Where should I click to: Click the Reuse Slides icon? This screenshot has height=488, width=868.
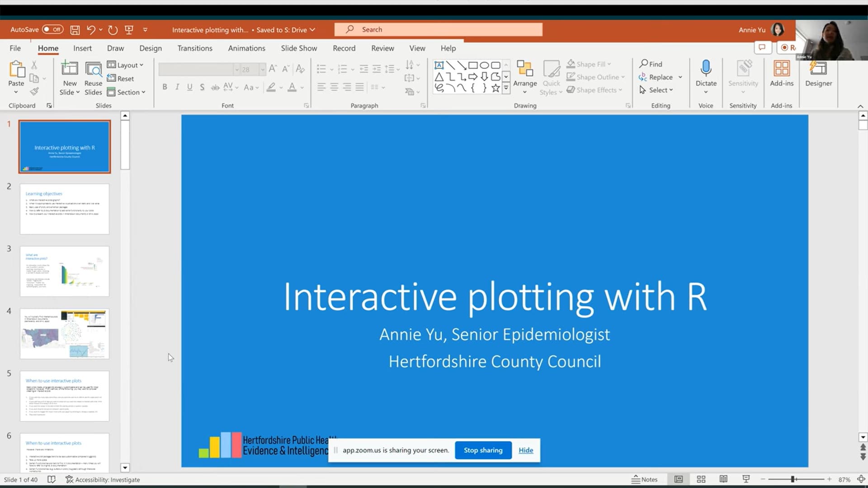[93, 69]
